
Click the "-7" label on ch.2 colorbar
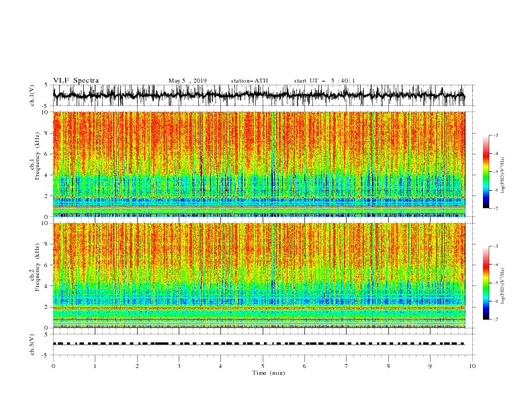pos(495,320)
